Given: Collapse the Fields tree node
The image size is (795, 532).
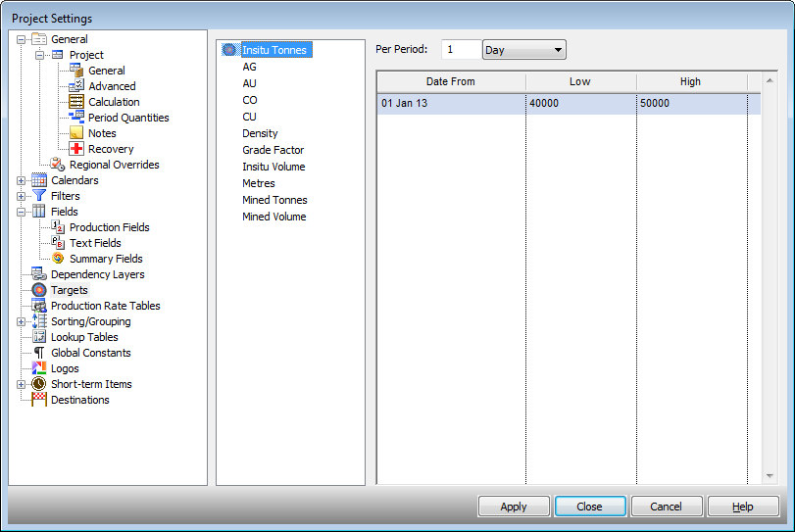Looking at the screenshot, I should click(x=22, y=212).
